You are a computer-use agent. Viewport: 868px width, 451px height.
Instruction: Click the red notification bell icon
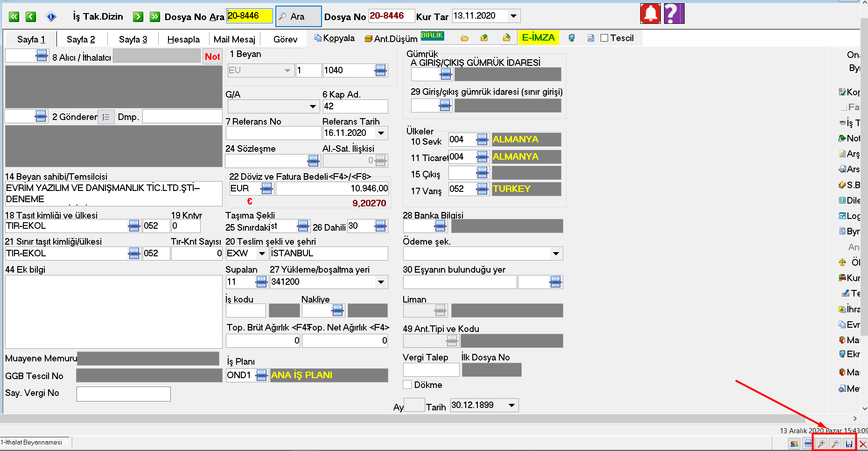[x=651, y=14]
